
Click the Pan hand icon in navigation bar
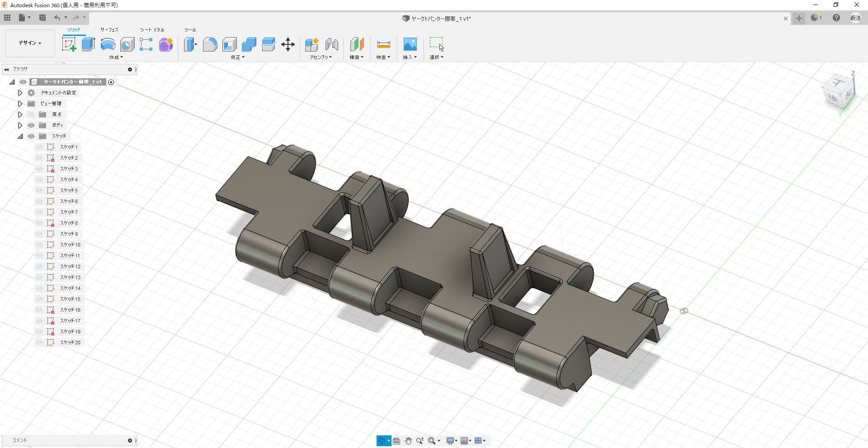[408, 441]
